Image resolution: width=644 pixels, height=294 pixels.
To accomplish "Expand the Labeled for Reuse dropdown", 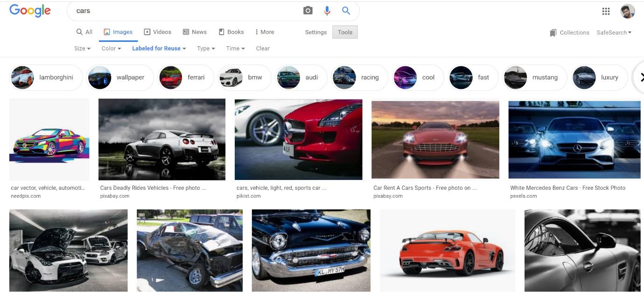I will point(159,48).
